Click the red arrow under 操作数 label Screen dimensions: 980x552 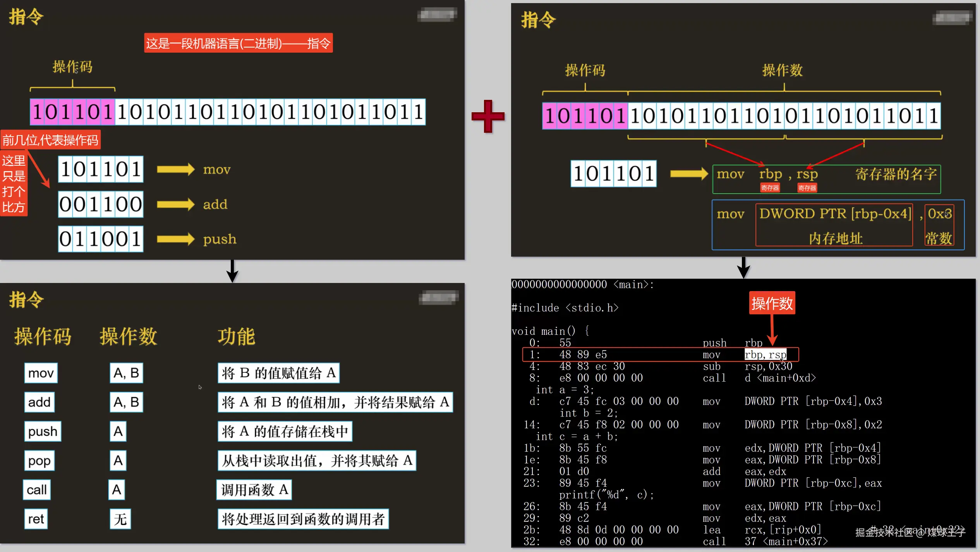[772, 330]
